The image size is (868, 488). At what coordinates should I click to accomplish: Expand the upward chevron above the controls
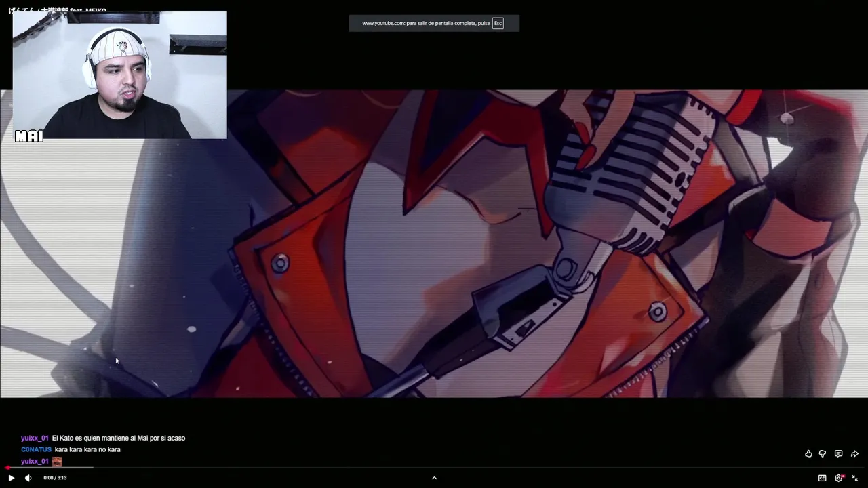(434, 478)
